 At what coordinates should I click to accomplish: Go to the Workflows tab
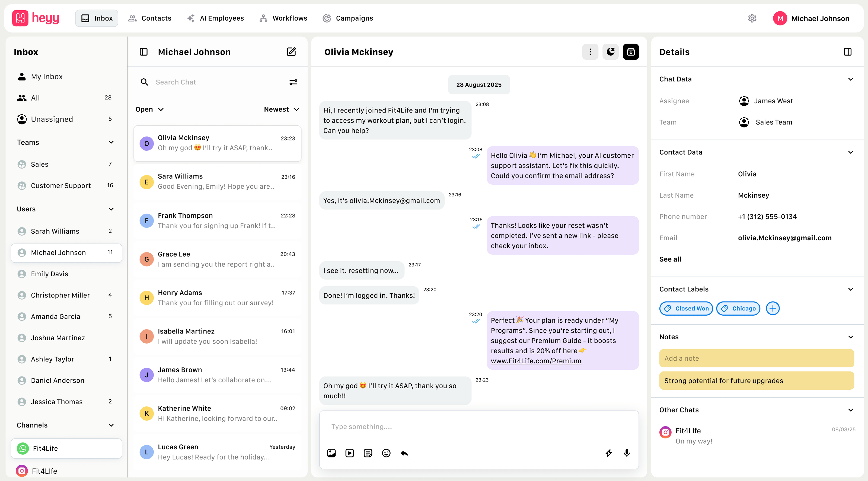(283, 18)
